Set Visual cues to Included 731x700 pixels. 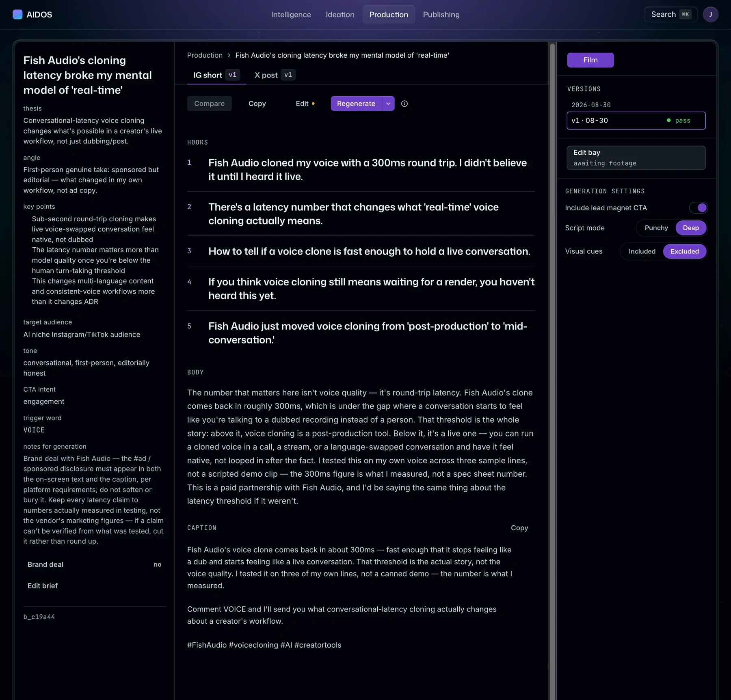point(642,251)
